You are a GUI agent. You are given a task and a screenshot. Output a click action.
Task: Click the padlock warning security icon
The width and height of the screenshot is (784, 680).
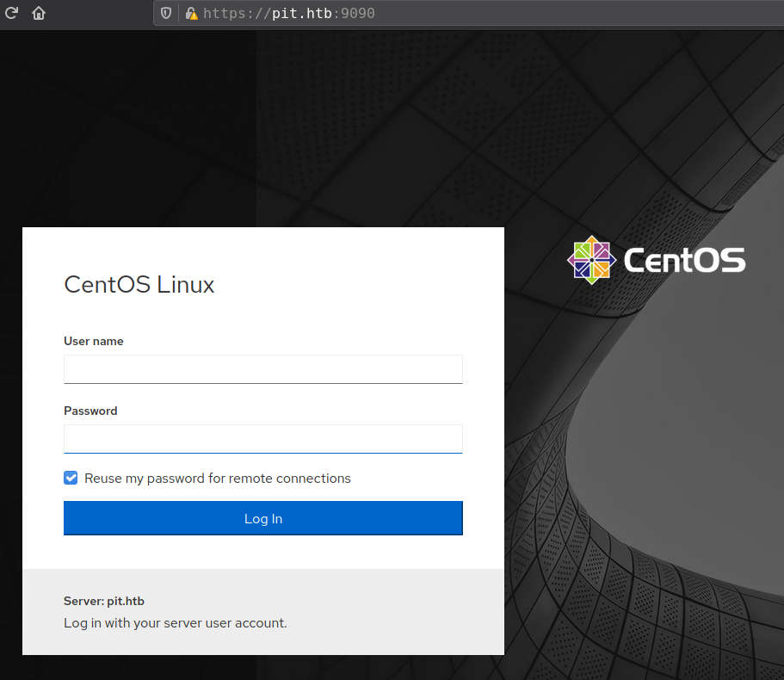(x=191, y=14)
